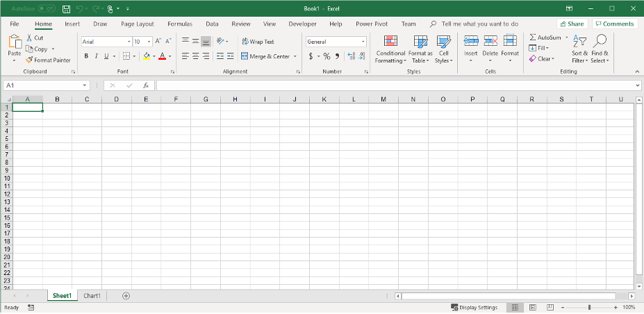
Task: Switch to Normal view
Action: (x=515, y=308)
